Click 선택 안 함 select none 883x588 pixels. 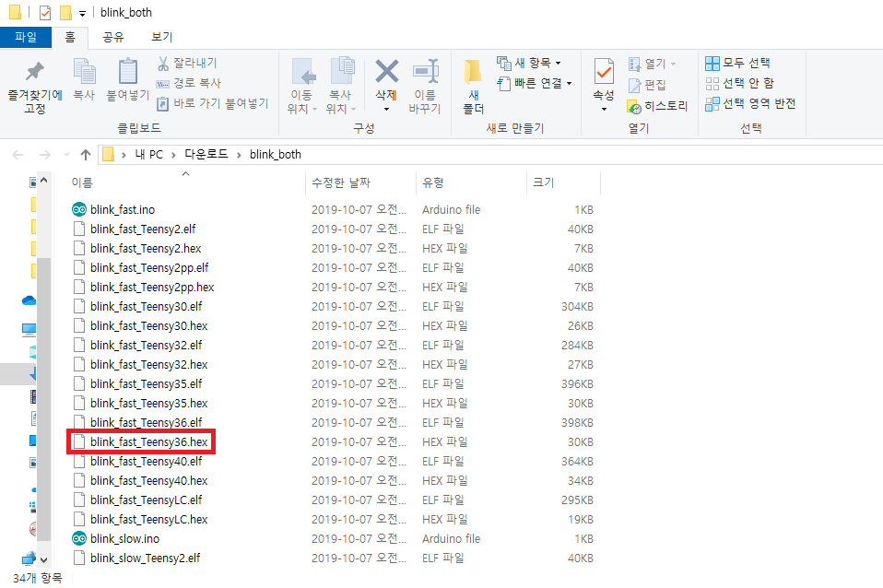tap(739, 83)
